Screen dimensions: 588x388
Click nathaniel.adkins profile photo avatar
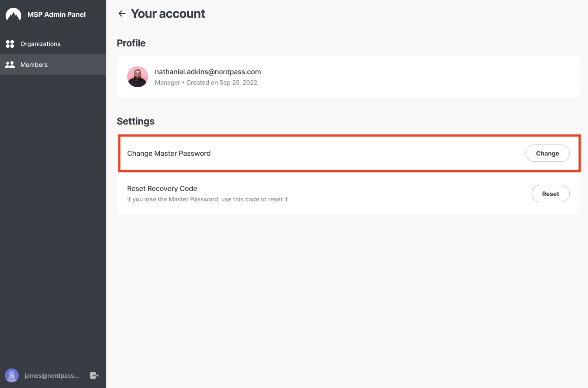pos(138,77)
